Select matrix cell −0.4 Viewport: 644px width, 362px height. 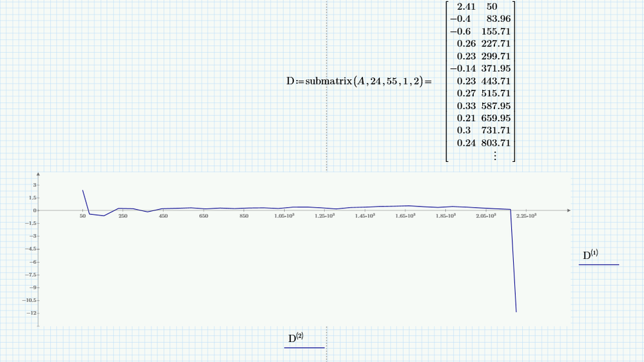(460, 19)
